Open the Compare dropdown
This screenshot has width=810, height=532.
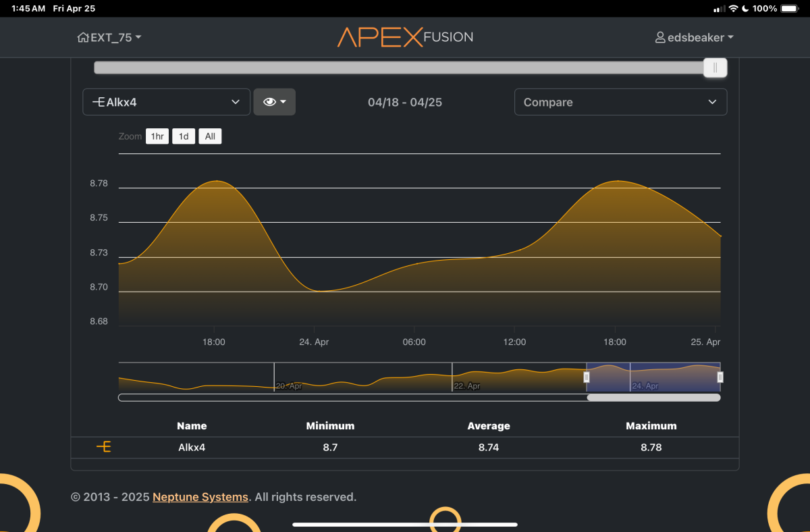620,102
